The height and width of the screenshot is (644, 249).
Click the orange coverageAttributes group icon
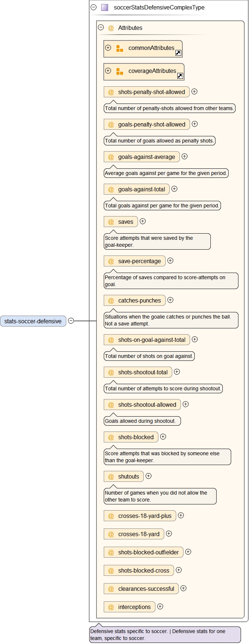[119, 71]
